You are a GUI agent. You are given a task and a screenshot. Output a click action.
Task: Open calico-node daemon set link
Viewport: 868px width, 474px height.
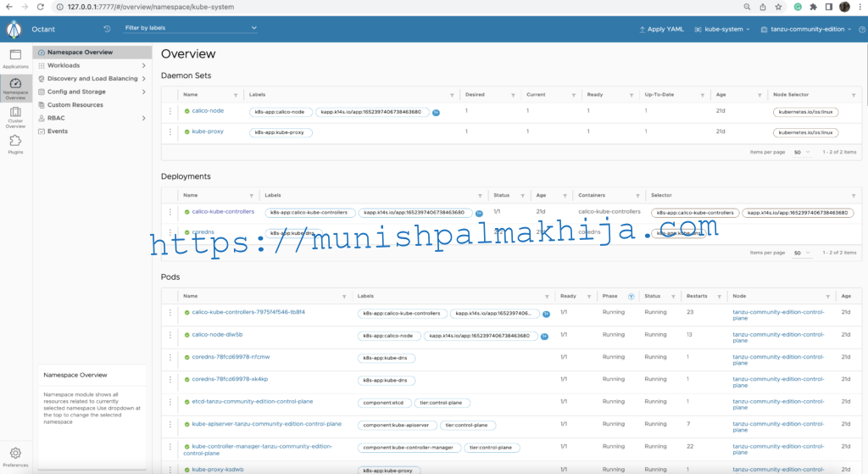[208, 111]
